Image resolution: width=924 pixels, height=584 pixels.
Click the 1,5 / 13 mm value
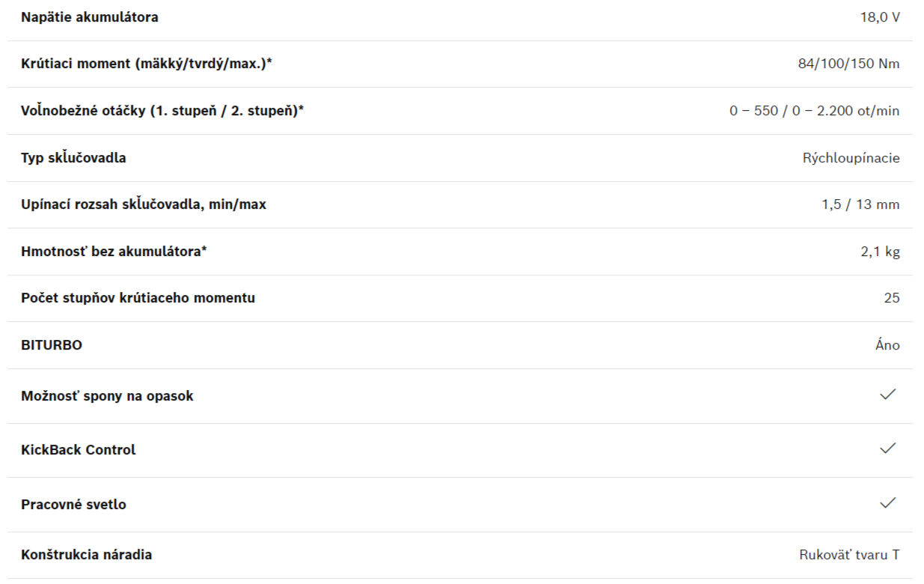pyautogui.click(x=860, y=204)
